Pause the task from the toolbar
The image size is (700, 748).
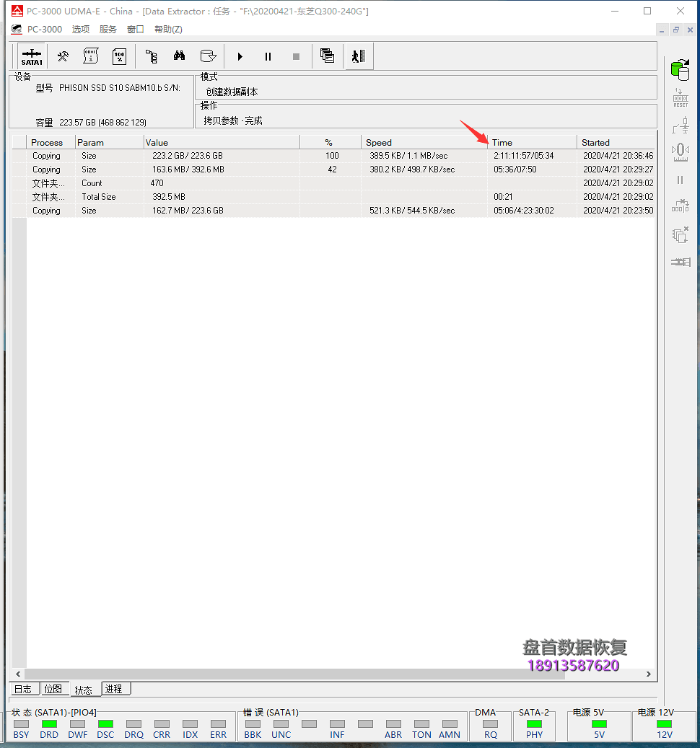pyautogui.click(x=268, y=57)
